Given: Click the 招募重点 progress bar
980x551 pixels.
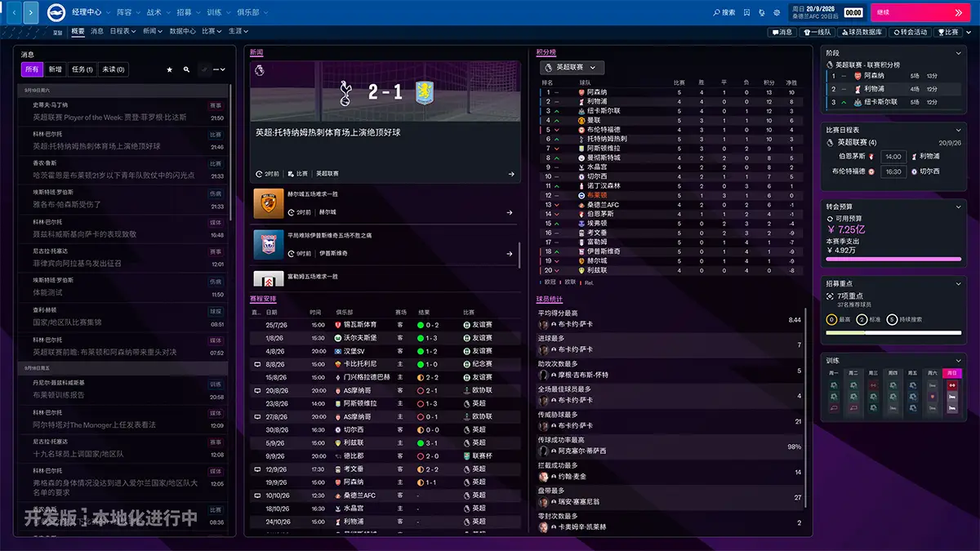Looking at the screenshot, I should coord(893,333).
